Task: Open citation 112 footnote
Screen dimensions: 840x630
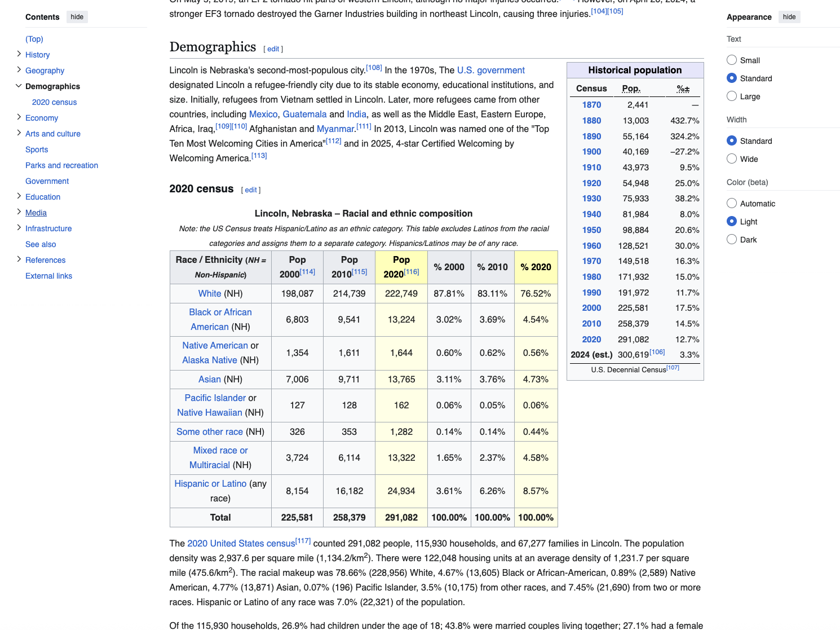Action: click(x=334, y=140)
